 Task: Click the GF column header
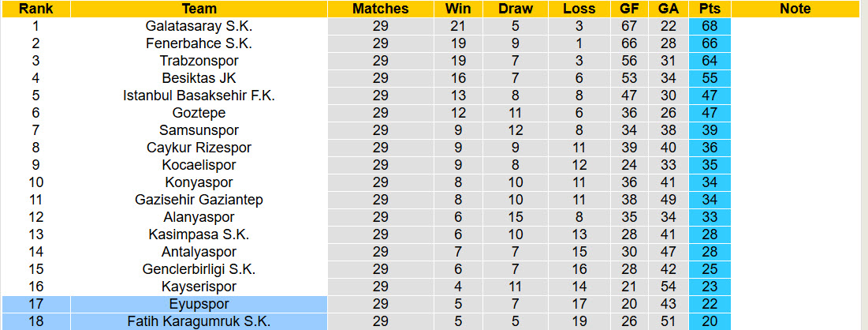tap(629, 9)
